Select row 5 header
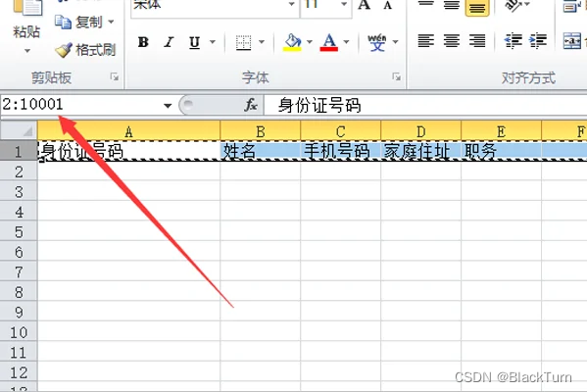Image resolution: width=587 pixels, height=392 pixels. [19, 231]
